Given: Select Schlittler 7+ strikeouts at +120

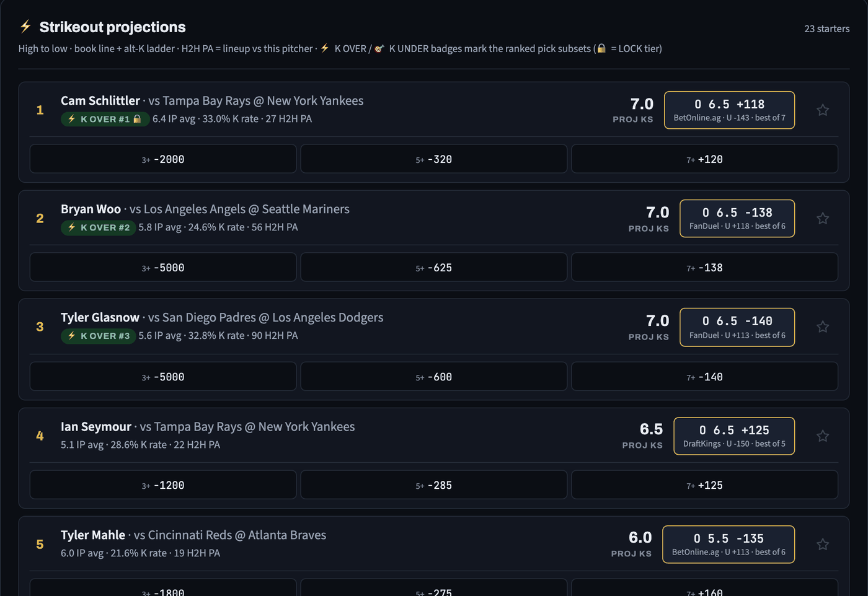Looking at the screenshot, I should (704, 159).
